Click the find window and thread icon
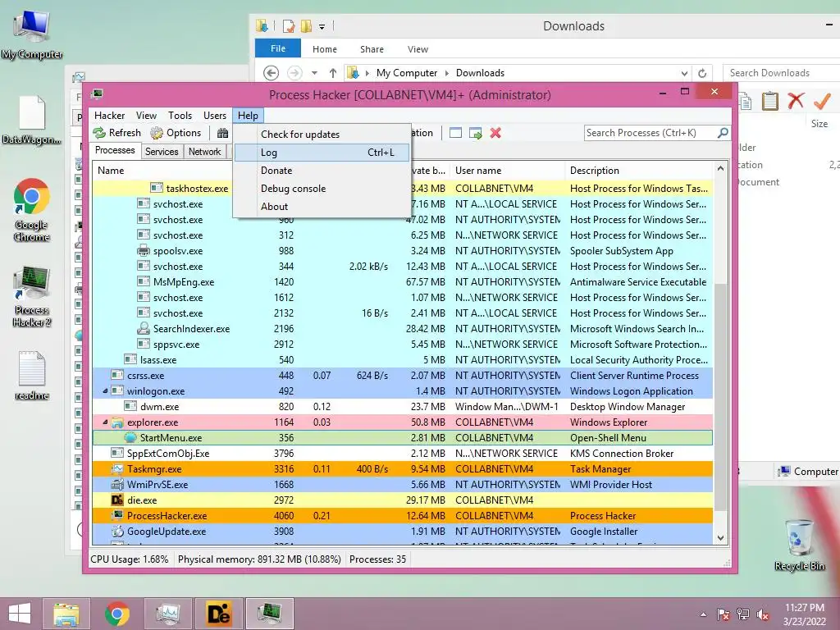This screenshot has width=840, height=630. click(475, 133)
